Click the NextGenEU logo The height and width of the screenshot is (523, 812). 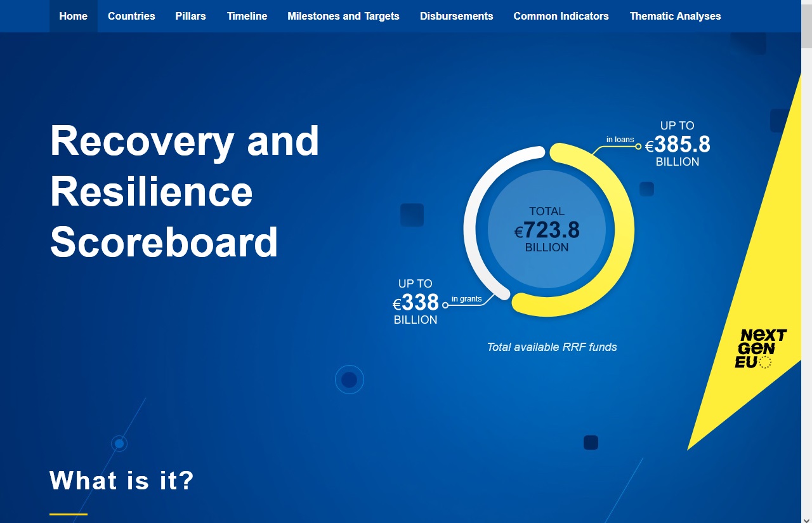(760, 348)
